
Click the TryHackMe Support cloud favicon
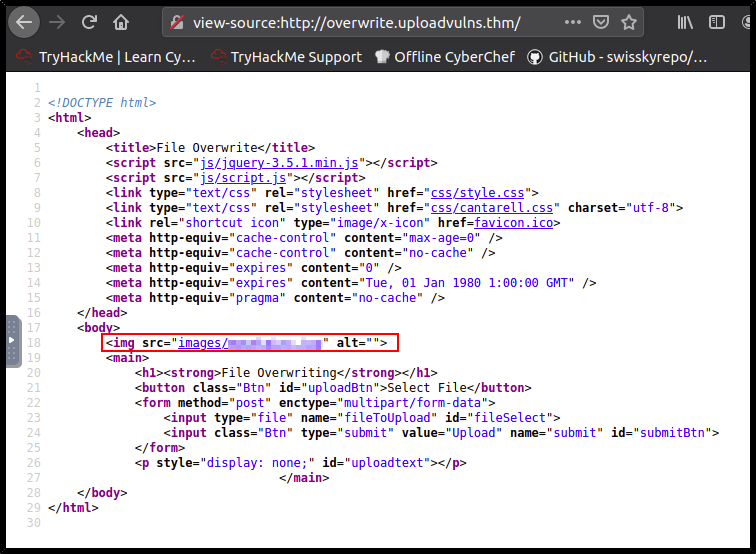pos(218,57)
